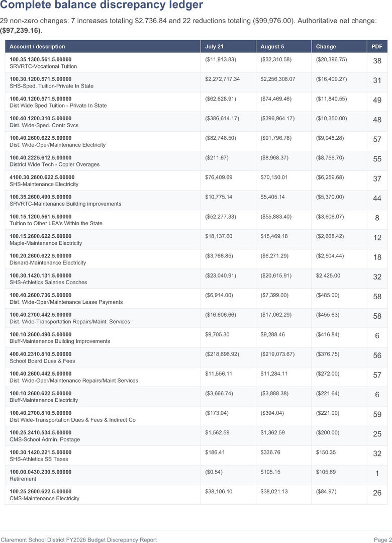The height and width of the screenshot is (543, 392).
Task: Click the July 21 column header
Action: point(214,46)
